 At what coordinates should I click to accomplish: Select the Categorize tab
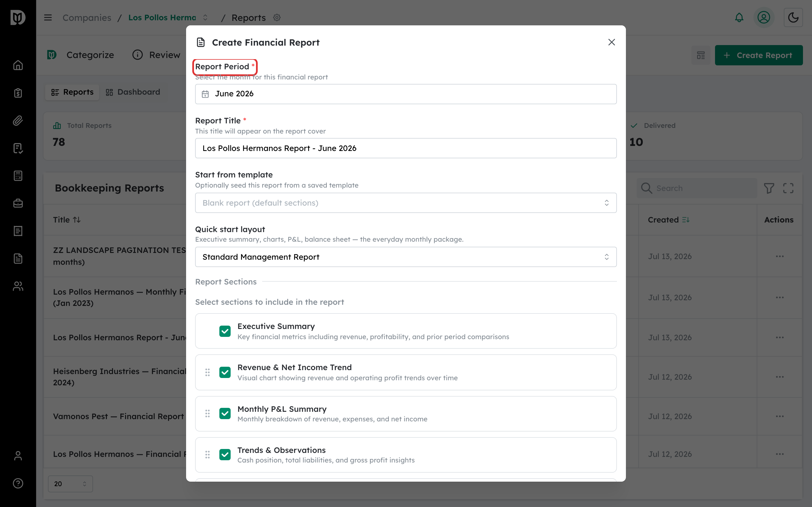[81, 55]
